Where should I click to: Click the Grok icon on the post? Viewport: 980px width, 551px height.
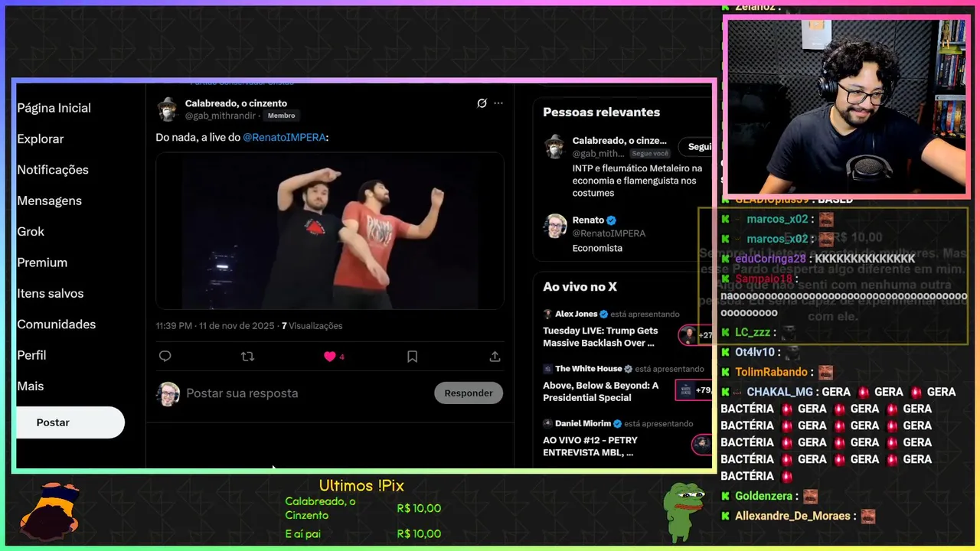pyautogui.click(x=482, y=103)
